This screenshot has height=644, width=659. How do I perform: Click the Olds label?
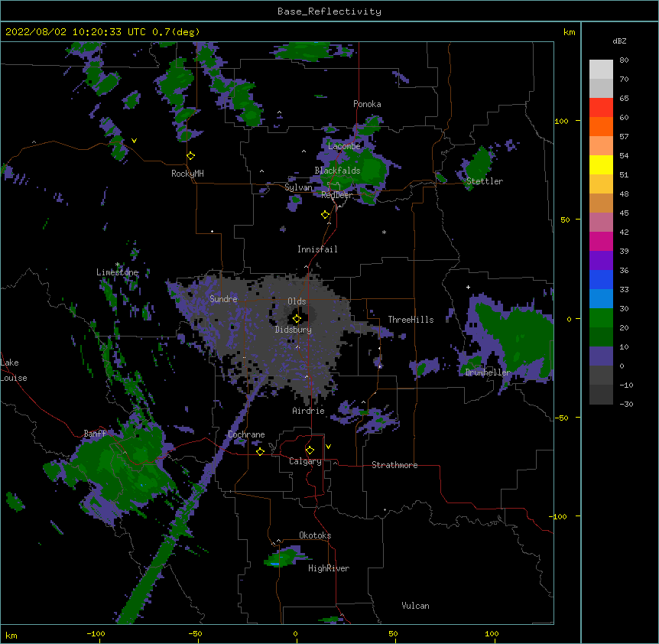coord(297,301)
